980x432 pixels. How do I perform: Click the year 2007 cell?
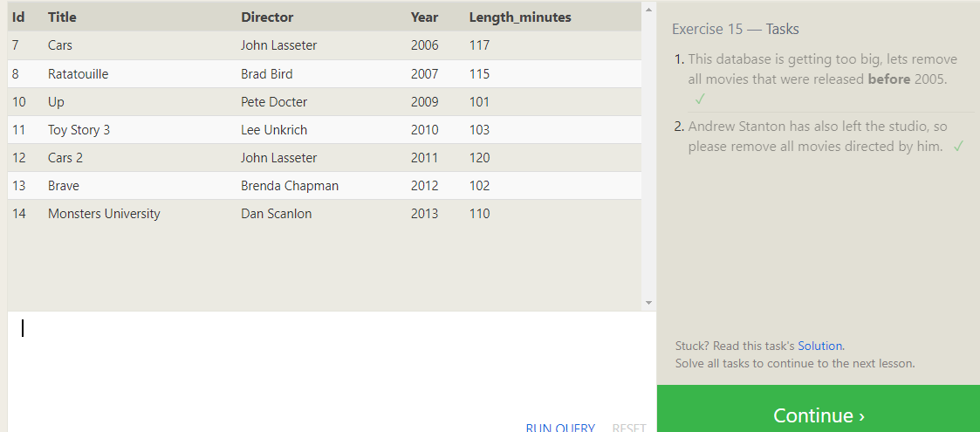[x=424, y=74]
